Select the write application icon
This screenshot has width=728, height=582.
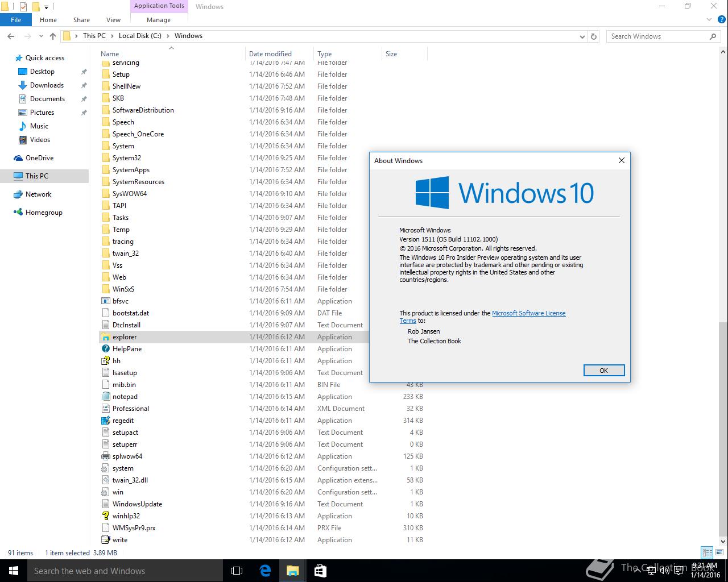coord(105,540)
